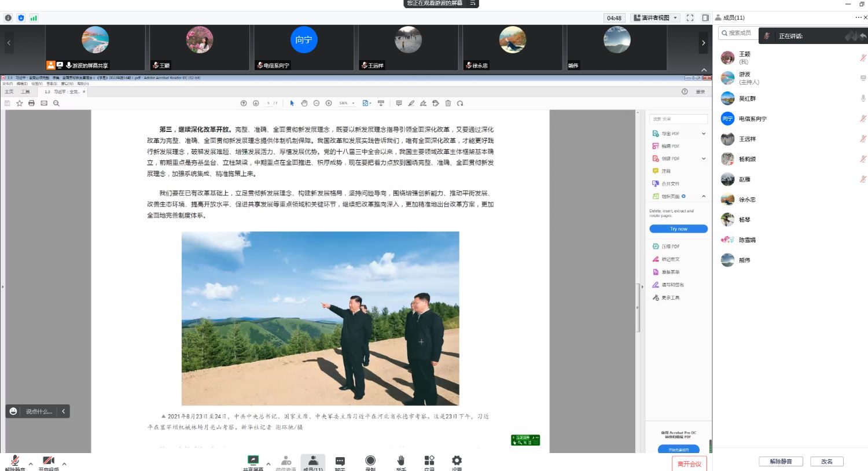The height and width of the screenshot is (471, 868).
Task: Unmute microphone in bottom meeting toolbar
Action: [x=14, y=461]
